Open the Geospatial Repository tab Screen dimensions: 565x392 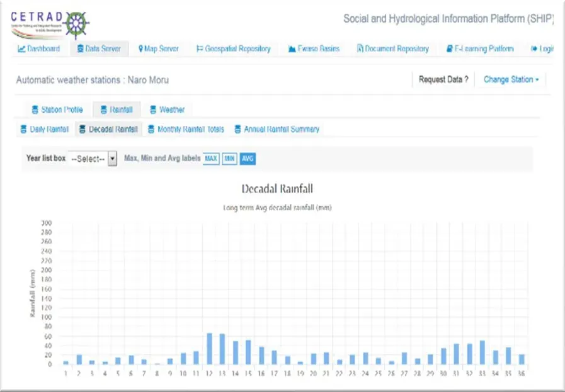234,49
